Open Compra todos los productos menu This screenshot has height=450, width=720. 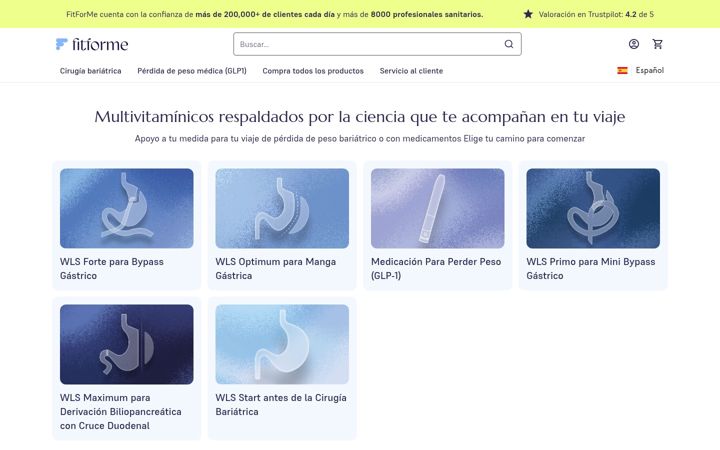click(x=313, y=71)
